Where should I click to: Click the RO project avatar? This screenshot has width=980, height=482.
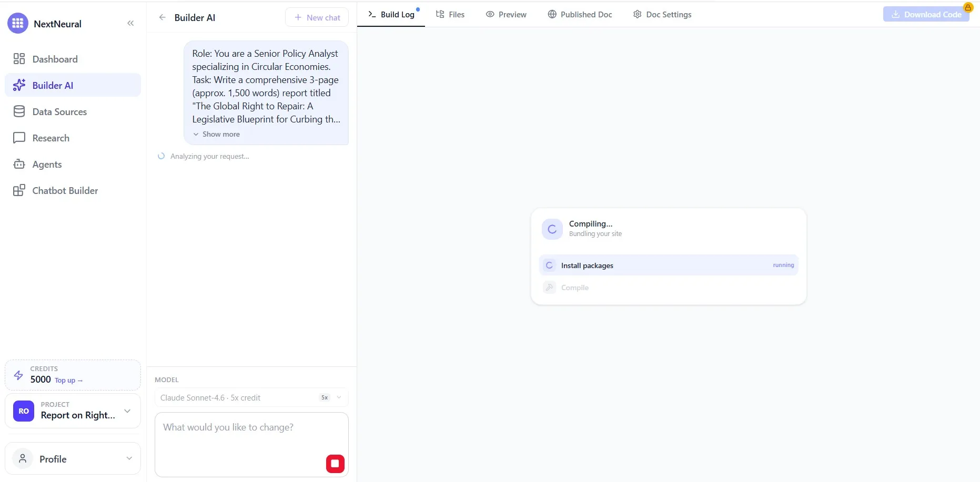pos(24,411)
